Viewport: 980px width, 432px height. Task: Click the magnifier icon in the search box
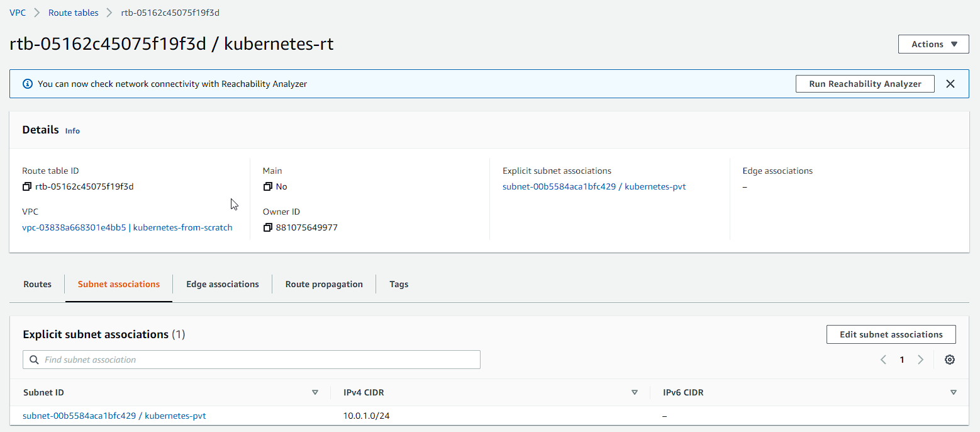pyautogui.click(x=34, y=359)
